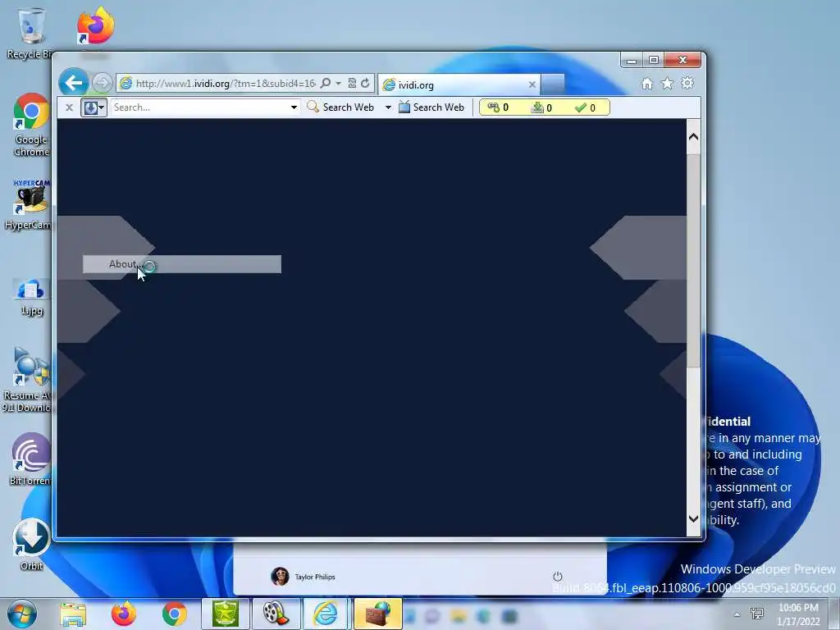
Task: Switch to the green shield app on taskbar
Action: point(225,614)
